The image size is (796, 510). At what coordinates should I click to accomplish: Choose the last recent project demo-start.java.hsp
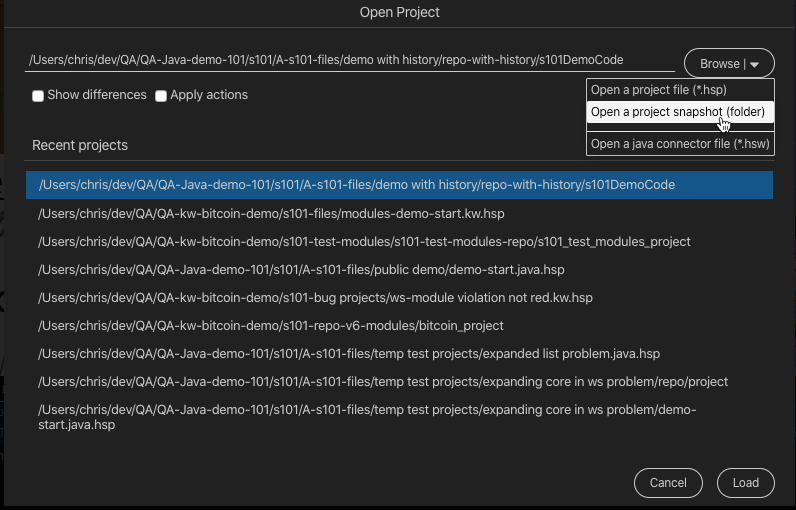(x=367, y=417)
